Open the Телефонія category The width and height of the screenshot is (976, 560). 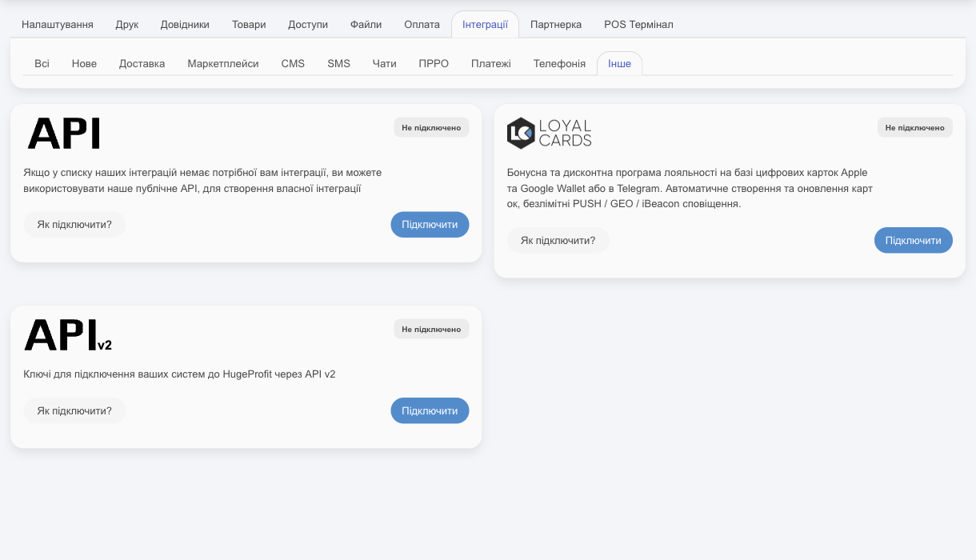coord(559,64)
